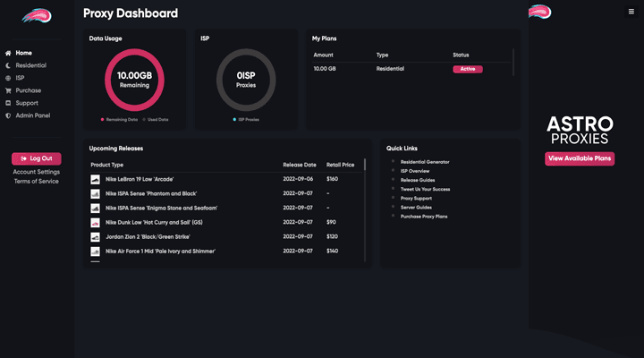Screen dimensions: 644x358
Task: Open Residential Generator quick link
Action: pos(425,162)
